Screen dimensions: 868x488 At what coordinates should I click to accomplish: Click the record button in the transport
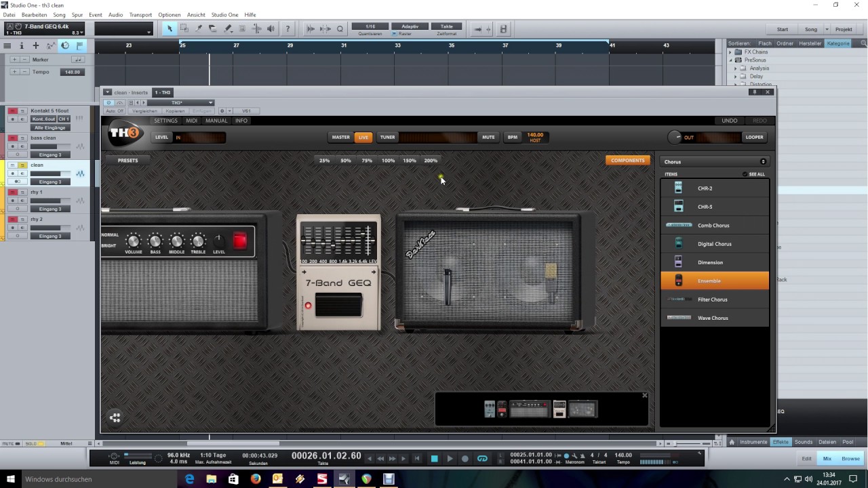[x=465, y=459]
